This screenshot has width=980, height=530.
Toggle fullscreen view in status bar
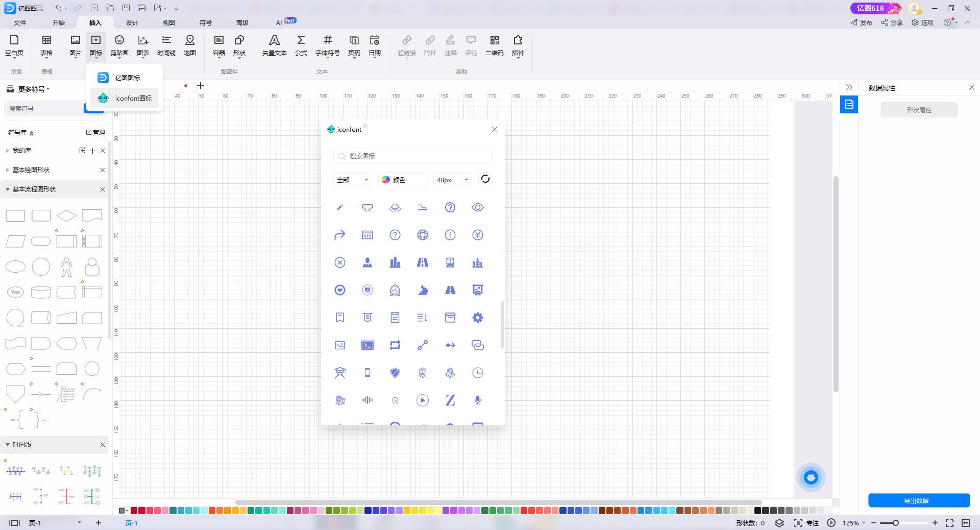point(949,523)
